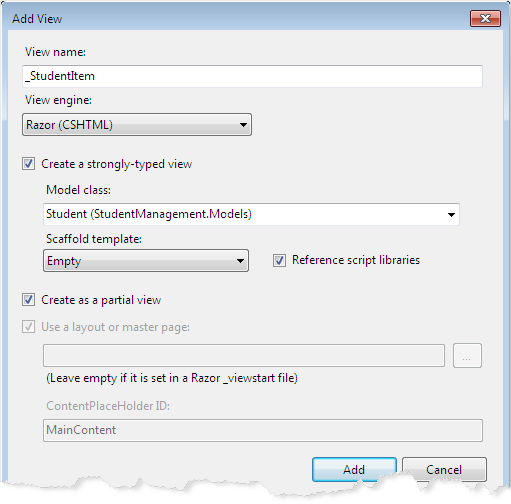Click the 'View name:' label
511x504 pixels.
click(55, 52)
